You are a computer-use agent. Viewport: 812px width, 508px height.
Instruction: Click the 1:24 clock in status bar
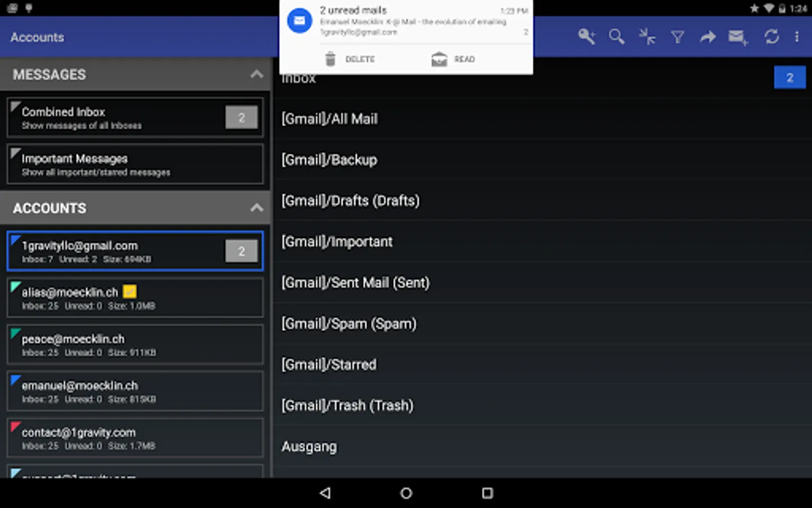(798, 8)
